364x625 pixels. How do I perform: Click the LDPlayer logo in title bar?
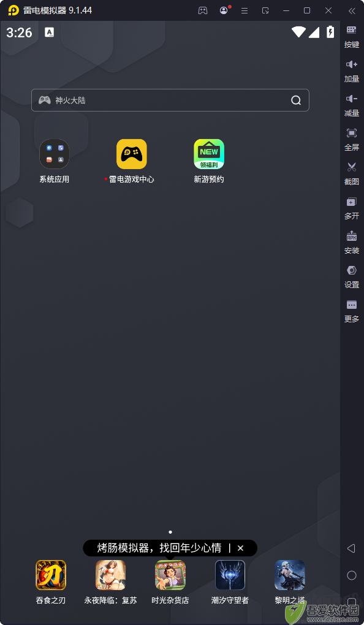pos(13,10)
